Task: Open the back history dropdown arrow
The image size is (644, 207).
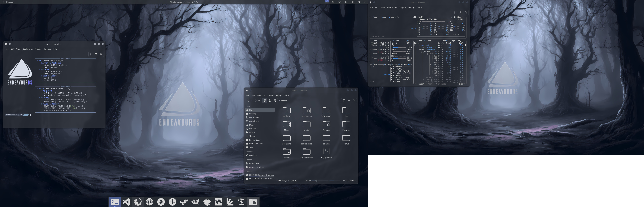Action: 251,101
